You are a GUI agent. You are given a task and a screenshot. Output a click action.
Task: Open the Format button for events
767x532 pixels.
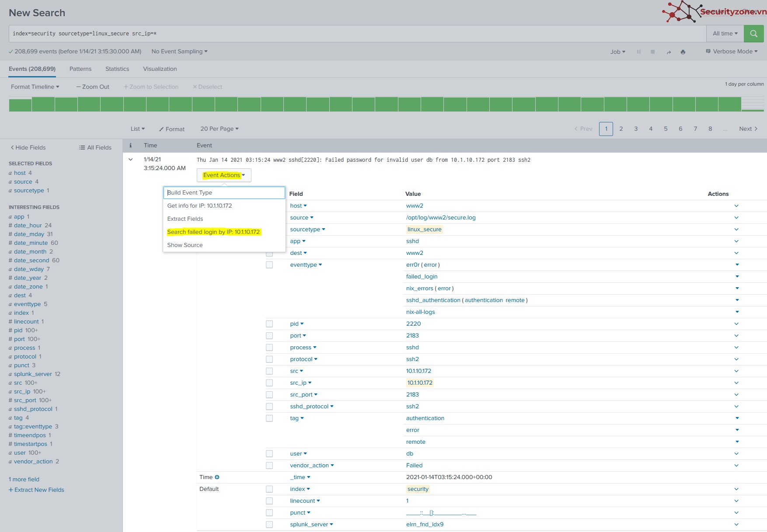[172, 129]
